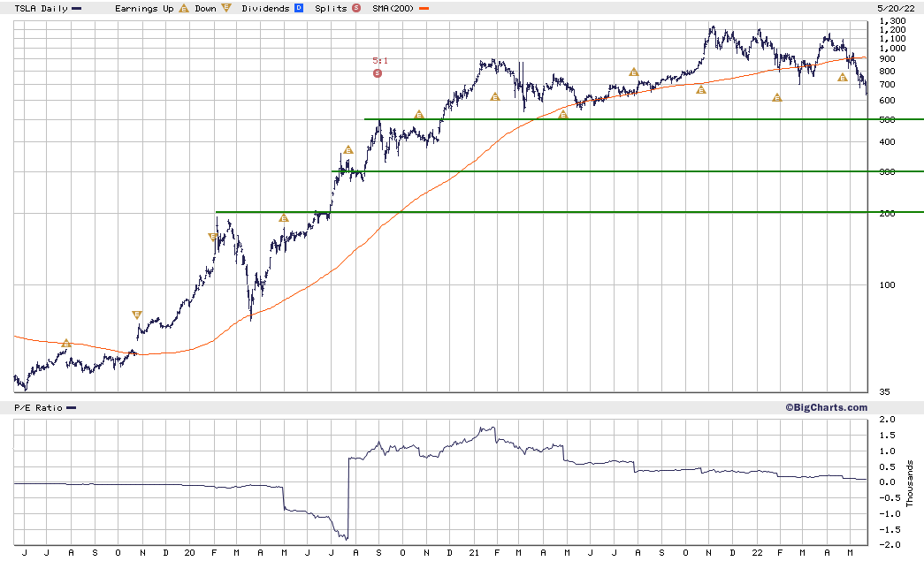The image size is (924, 561).
Task: Click the 5/20/22 date label
Action: [x=896, y=8]
